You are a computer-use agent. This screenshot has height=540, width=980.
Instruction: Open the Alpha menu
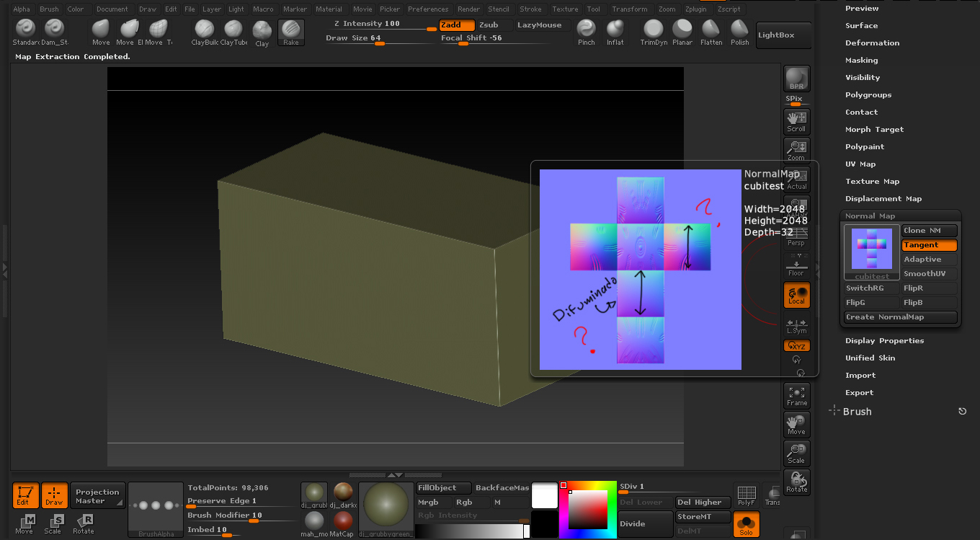coord(22,9)
